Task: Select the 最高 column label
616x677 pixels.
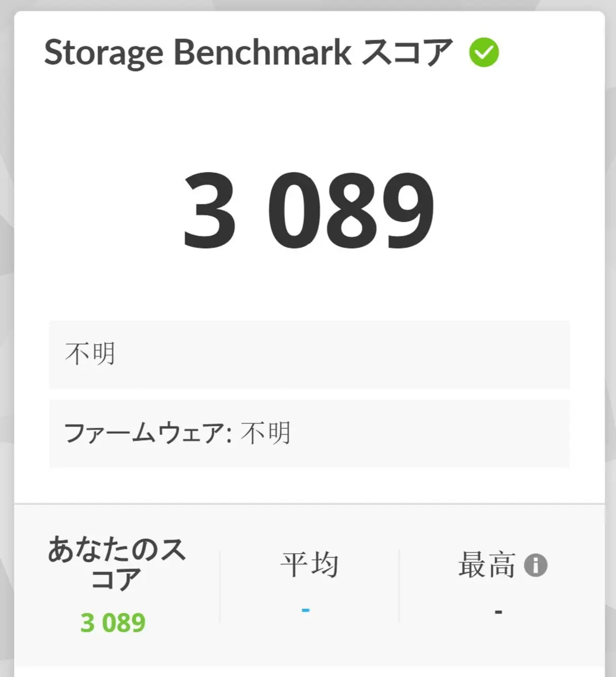Action: coord(486,565)
